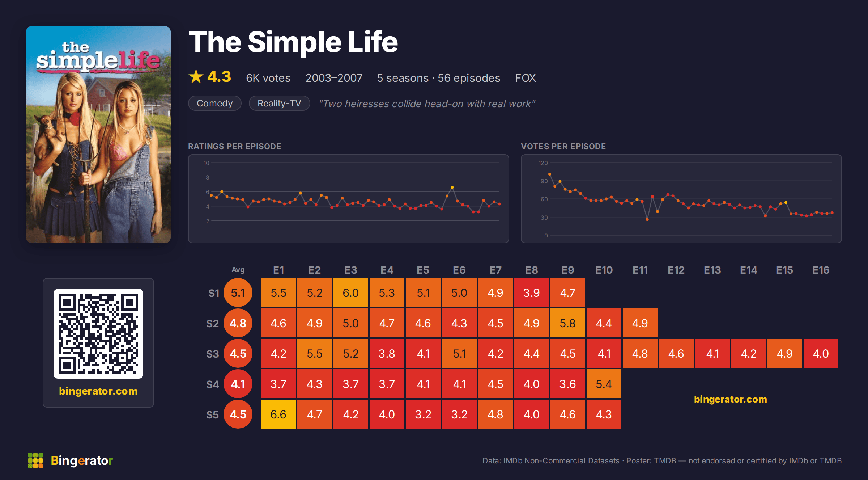
Task: Select the S4 average 4.1 circle
Action: [238, 384]
